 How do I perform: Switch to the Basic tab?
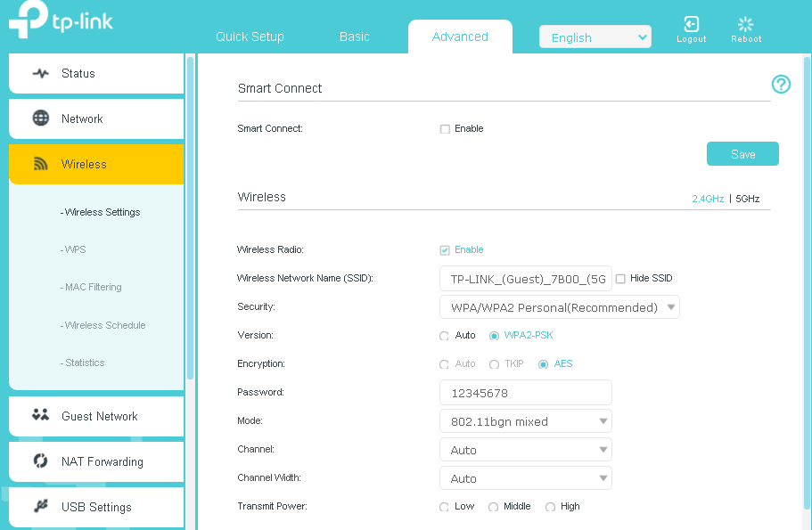tap(354, 37)
